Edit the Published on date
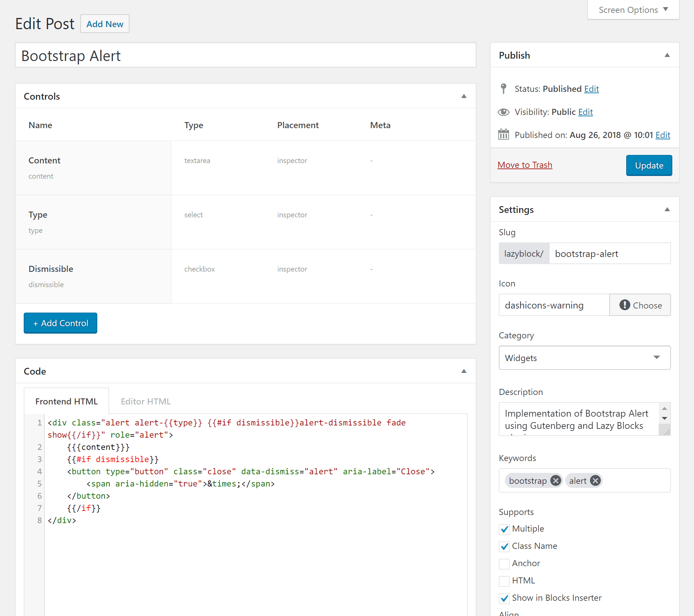 [662, 135]
